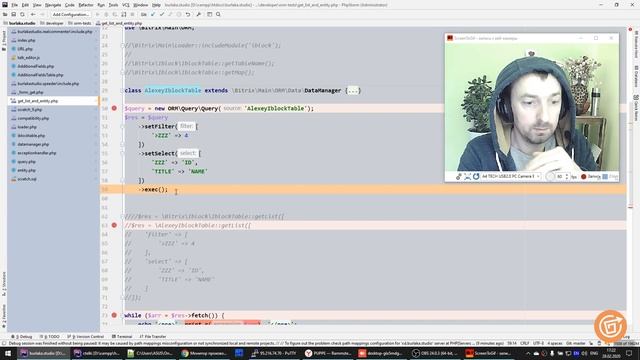Click the Git: master branch status widget
The image size is (640, 360).
(x=576, y=343)
